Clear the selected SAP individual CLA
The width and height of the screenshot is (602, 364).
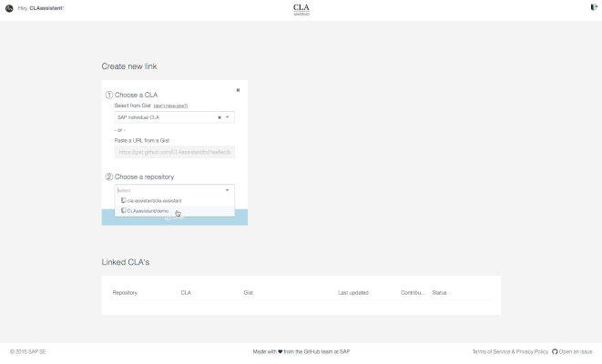pos(219,117)
